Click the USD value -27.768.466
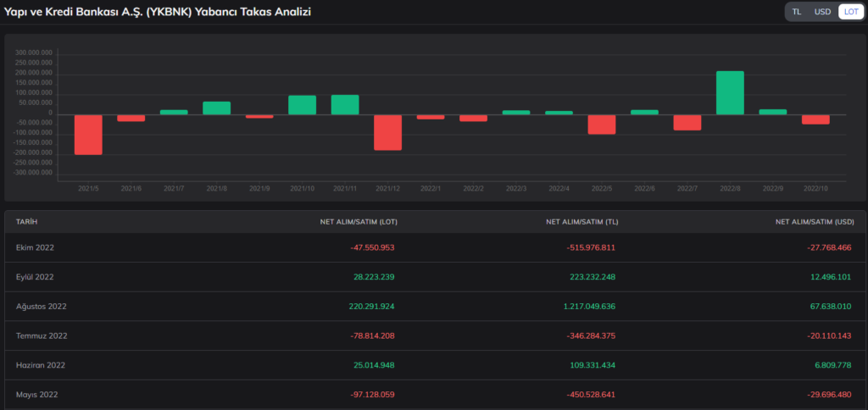 click(829, 247)
